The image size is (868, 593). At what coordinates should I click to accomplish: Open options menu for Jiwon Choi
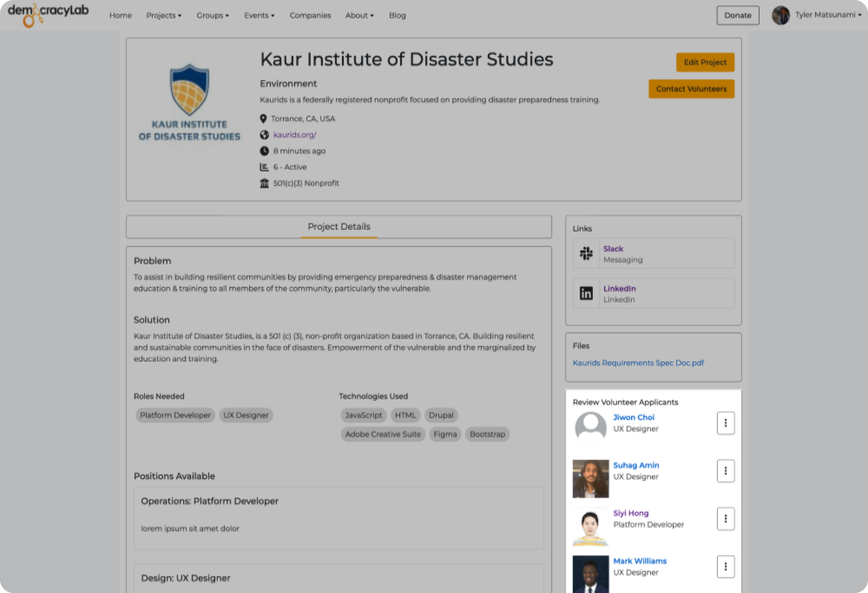click(x=725, y=423)
